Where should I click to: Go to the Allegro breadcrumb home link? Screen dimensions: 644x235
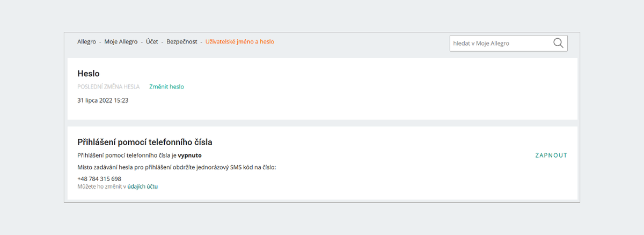(86, 41)
